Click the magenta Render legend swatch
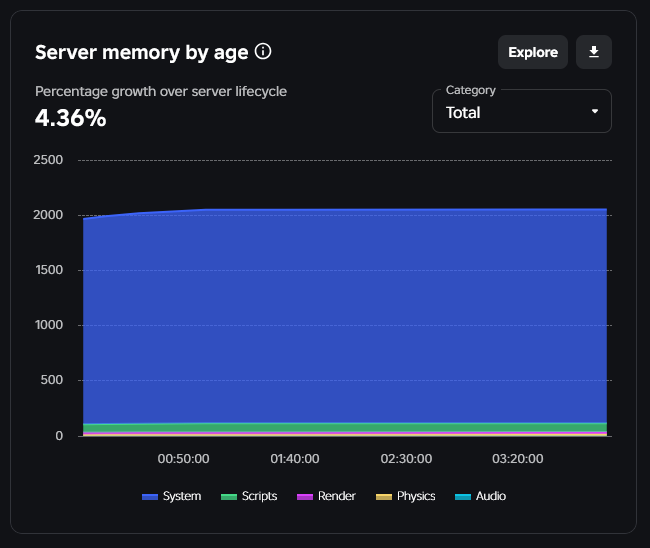Viewport: 650px width, 548px height. pos(305,497)
